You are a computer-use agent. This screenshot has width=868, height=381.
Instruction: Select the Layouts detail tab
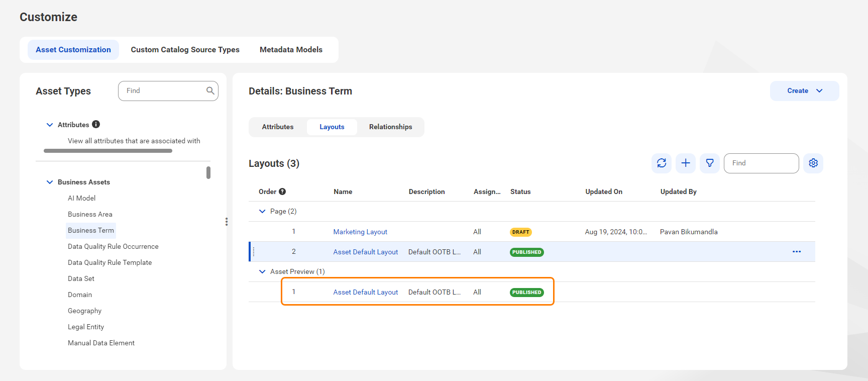(332, 127)
